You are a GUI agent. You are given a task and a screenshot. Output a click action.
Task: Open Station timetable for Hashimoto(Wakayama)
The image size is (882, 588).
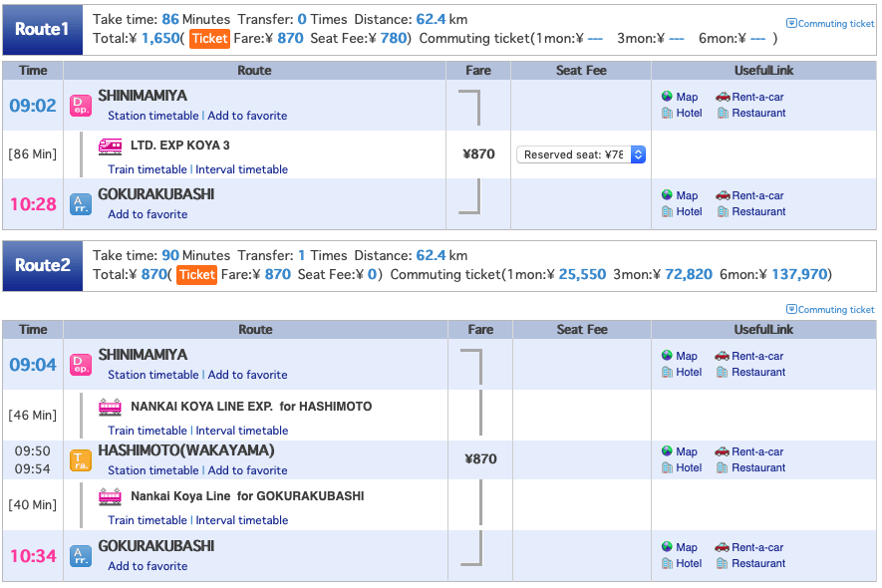[153, 470]
